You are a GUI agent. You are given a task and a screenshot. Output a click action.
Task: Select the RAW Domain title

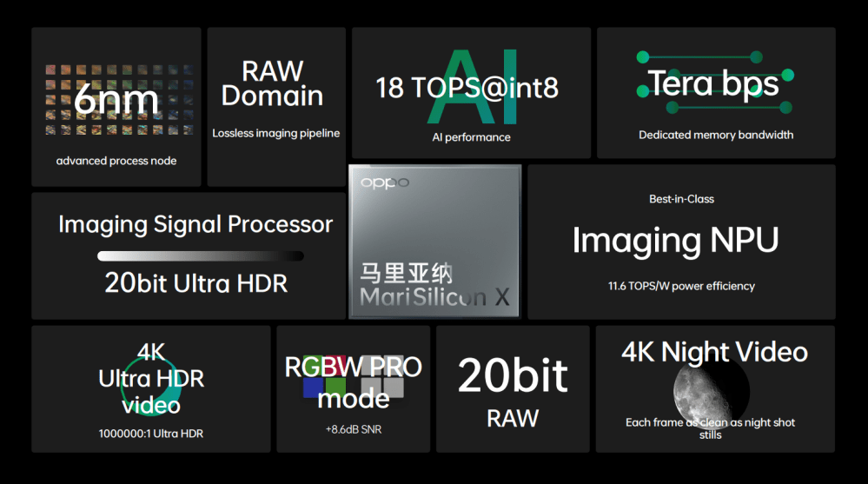272,83
